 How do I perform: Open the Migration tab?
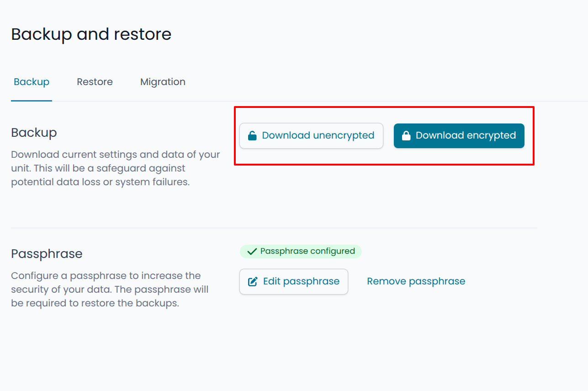click(163, 82)
